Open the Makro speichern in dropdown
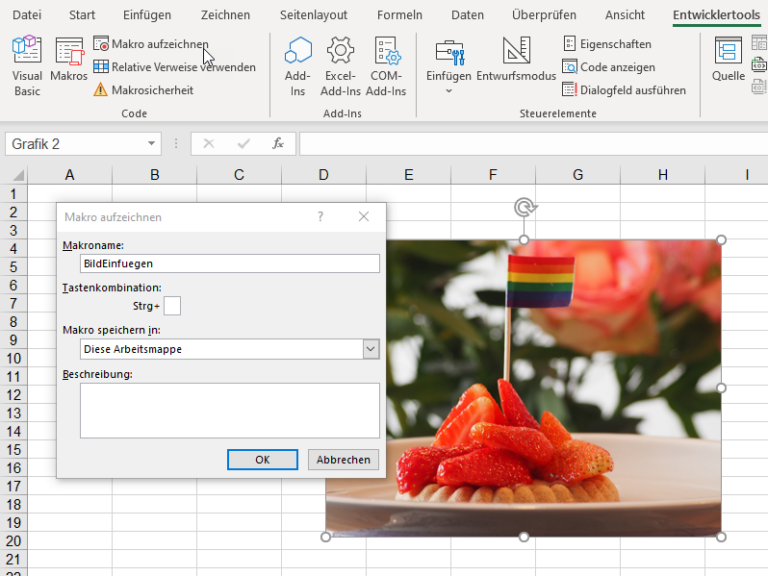 [371, 349]
